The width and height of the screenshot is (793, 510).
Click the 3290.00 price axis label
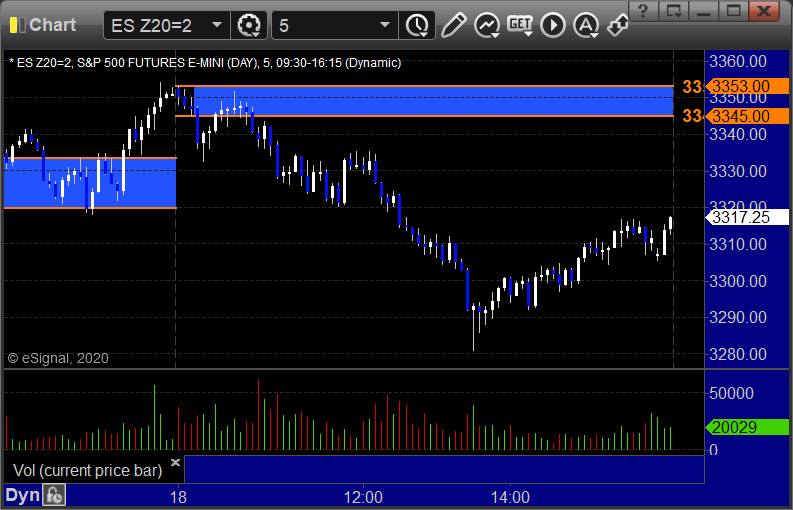pos(738,317)
